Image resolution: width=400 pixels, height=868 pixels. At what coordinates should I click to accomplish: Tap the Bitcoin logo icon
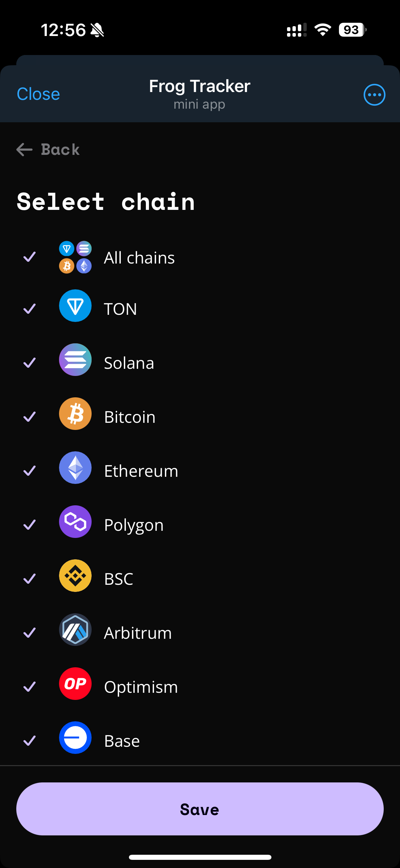point(75,414)
